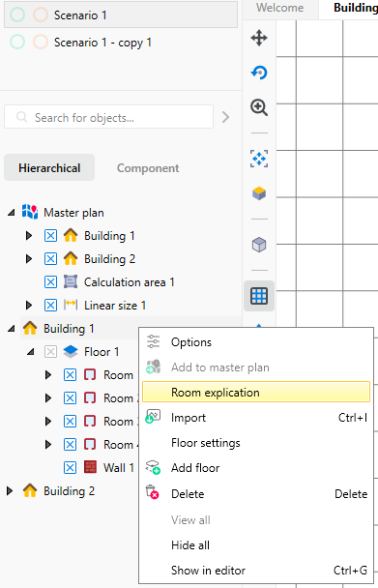Expand Building 1 under Master plan

coord(29,236)
